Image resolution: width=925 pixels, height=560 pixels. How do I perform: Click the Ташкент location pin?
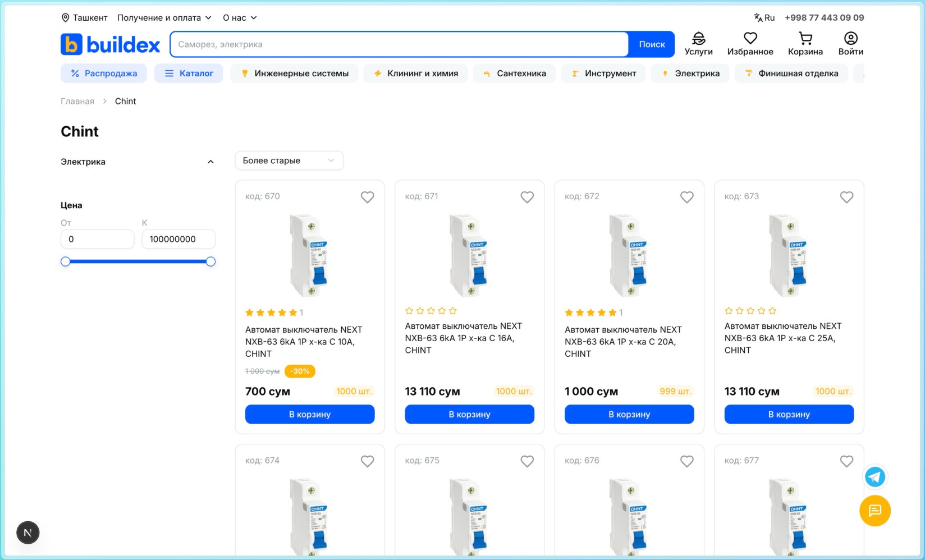pos(65,18)
